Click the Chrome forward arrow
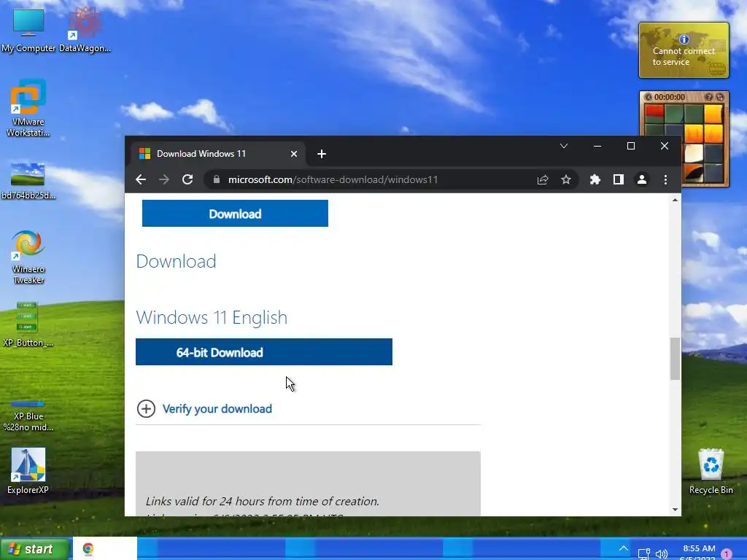This screenshot has width=747, height=560. pos(164,179)
